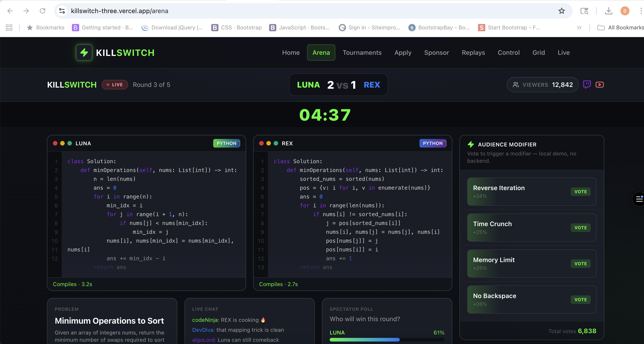644x344 pixels.
Task: Open the CSS Bootstrap bookmark
Action: (237, 28)
